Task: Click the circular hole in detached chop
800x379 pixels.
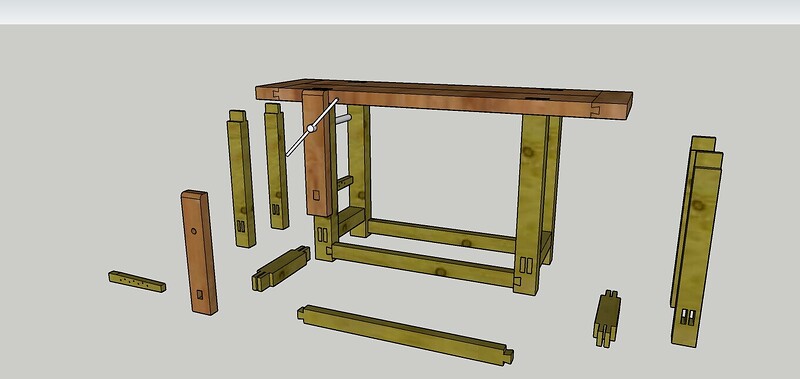Action: pos(194,231)
